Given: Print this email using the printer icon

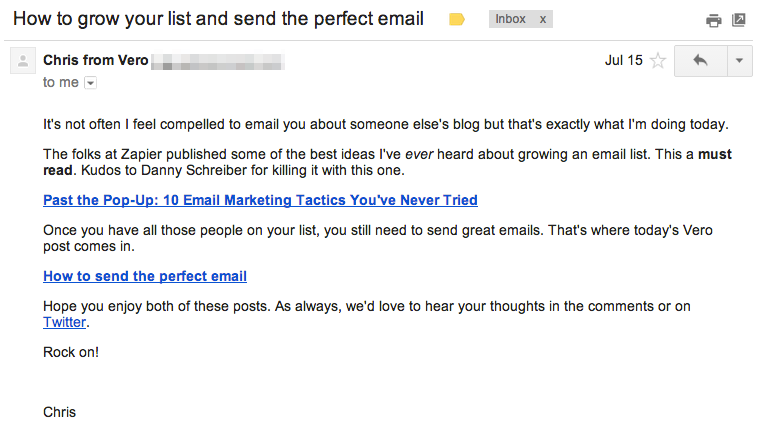Looking at the screenshot, I should pos(713,20).
